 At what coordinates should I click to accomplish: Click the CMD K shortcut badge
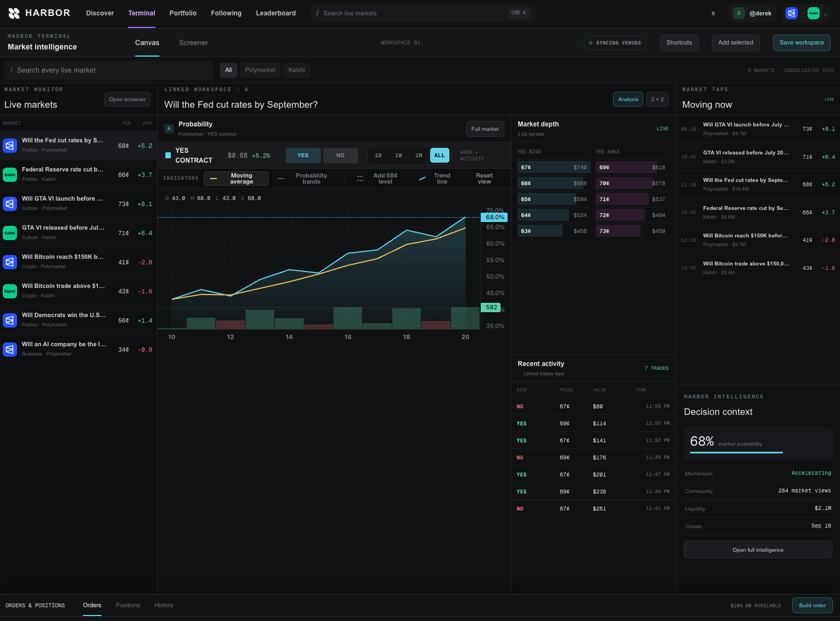pos(519,13)
